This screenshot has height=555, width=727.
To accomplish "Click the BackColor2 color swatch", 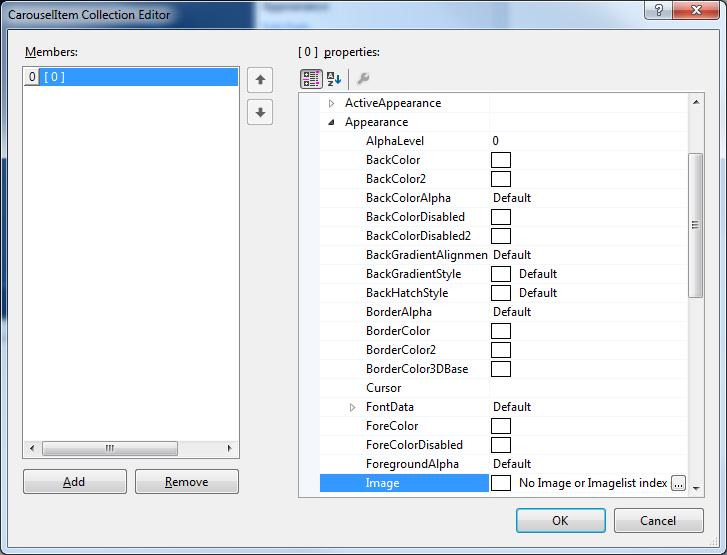I will 501,179.
